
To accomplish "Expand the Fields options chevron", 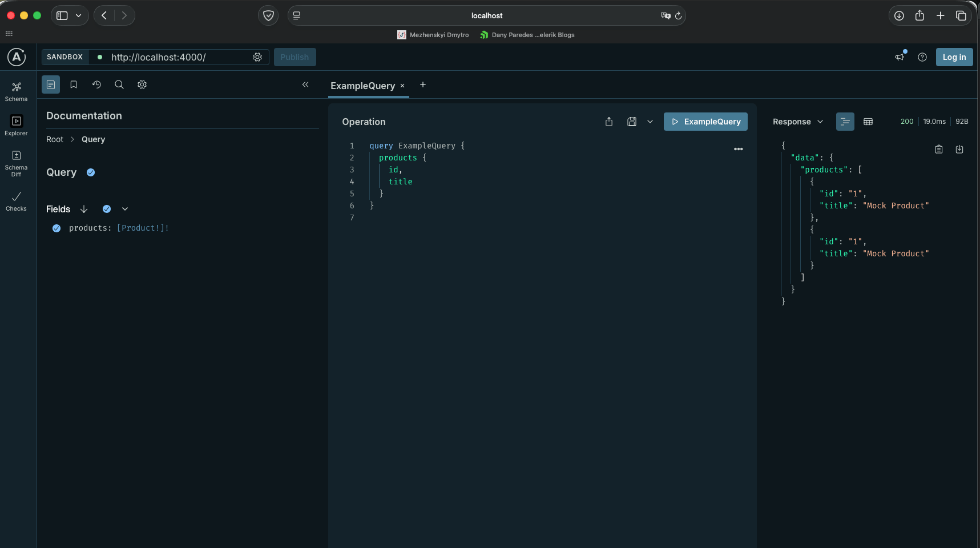I will pos(124,209).
